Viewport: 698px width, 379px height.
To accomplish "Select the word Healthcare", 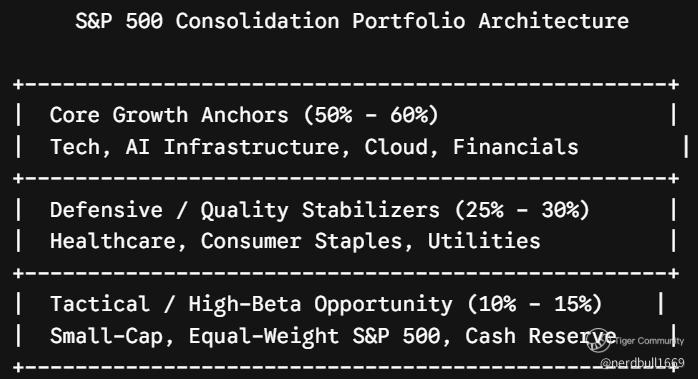I will point(113,241).
